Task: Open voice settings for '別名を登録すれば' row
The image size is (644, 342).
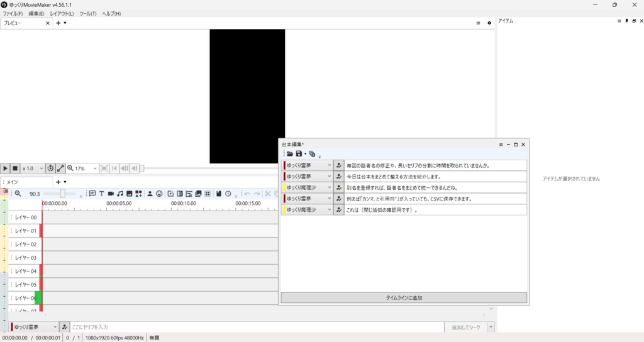Action: (339, 187)
